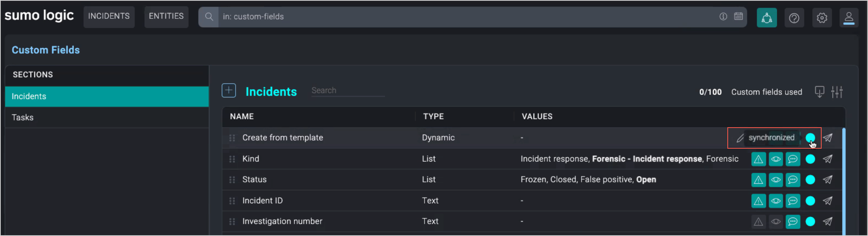
Task: Click the Incidents Search field
Action: pos(347,91)
